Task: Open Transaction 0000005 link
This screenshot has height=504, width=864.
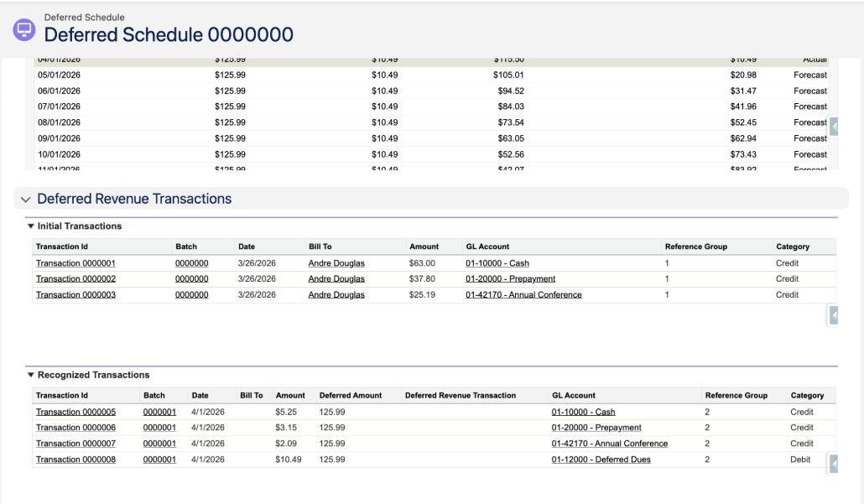Action: [75, 412]
